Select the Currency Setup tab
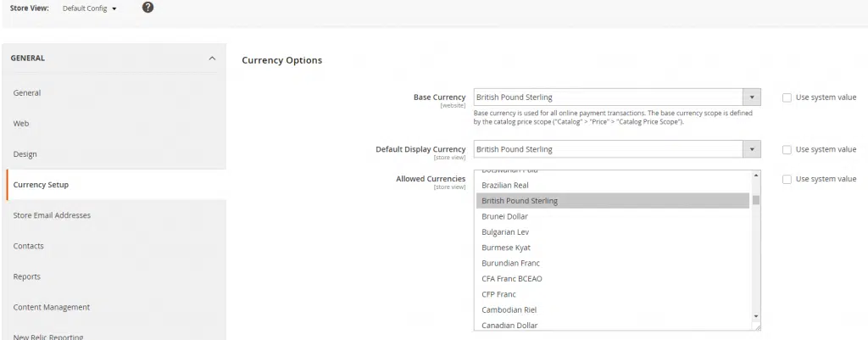The image size is (868, 340). [x=115, y=184]
